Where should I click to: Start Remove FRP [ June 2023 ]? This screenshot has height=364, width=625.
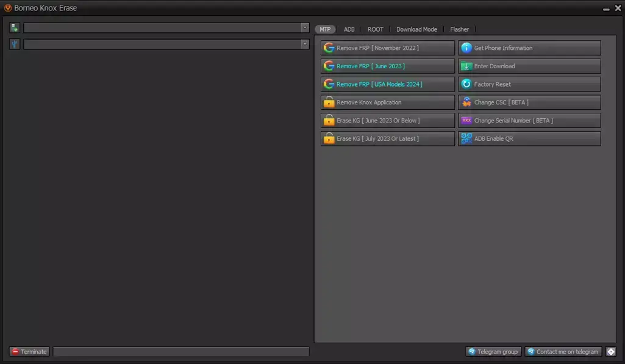pos(387,66)
